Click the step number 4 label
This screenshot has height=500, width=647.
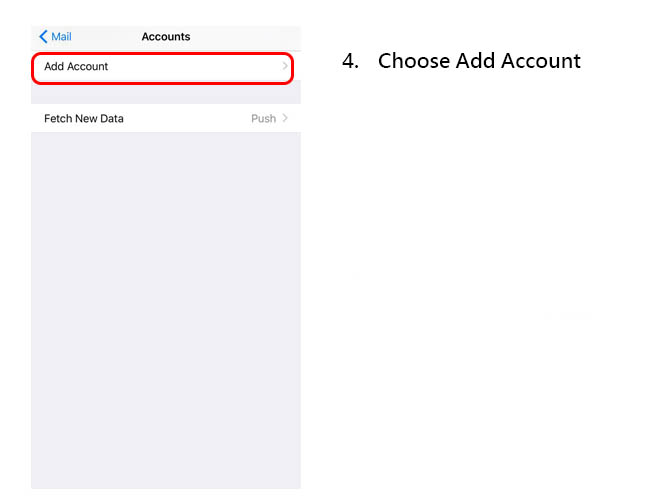click(x=350, y=61)
